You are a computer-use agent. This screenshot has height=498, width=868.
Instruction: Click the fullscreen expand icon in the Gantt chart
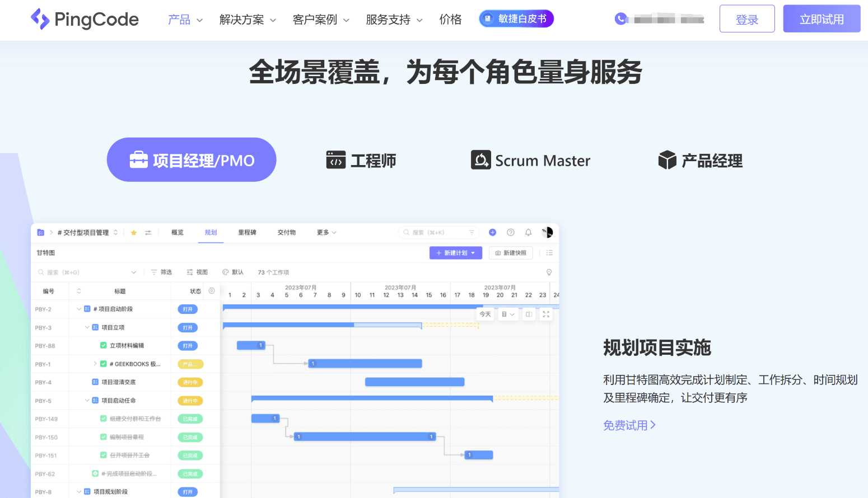[546, 314]
